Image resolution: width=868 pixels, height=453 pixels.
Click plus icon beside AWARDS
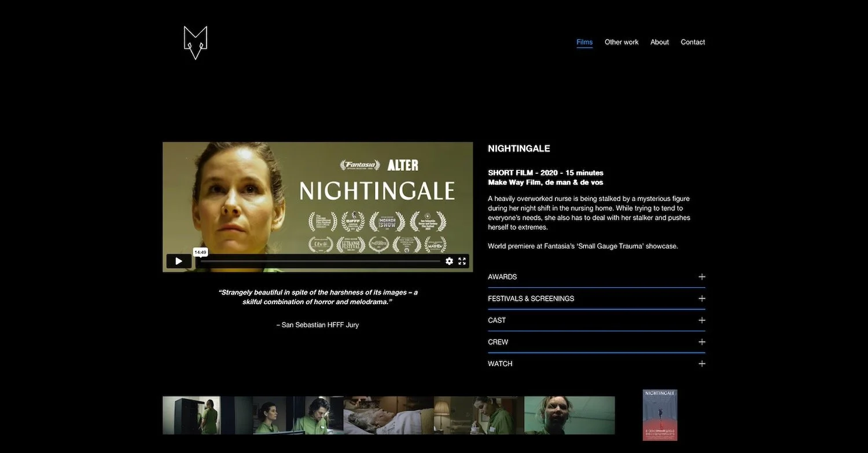[702, 277]
